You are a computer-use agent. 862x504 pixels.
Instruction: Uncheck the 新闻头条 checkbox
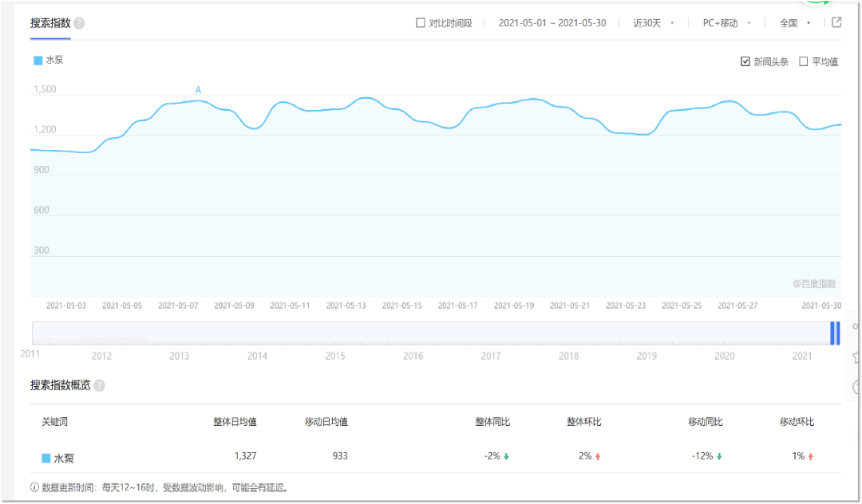point(745,61)
